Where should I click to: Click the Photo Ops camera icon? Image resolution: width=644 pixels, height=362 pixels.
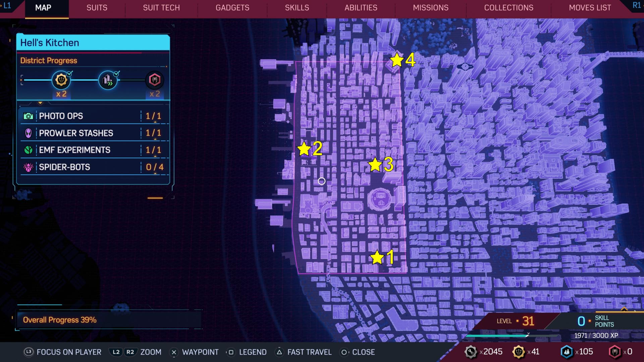coord(29,116)
